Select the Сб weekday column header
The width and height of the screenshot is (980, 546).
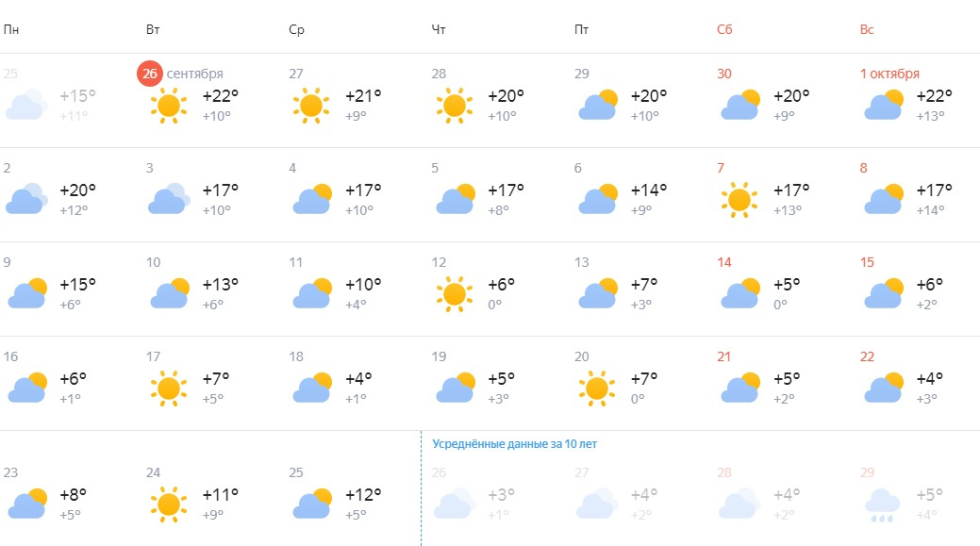(x=723, y=29)
